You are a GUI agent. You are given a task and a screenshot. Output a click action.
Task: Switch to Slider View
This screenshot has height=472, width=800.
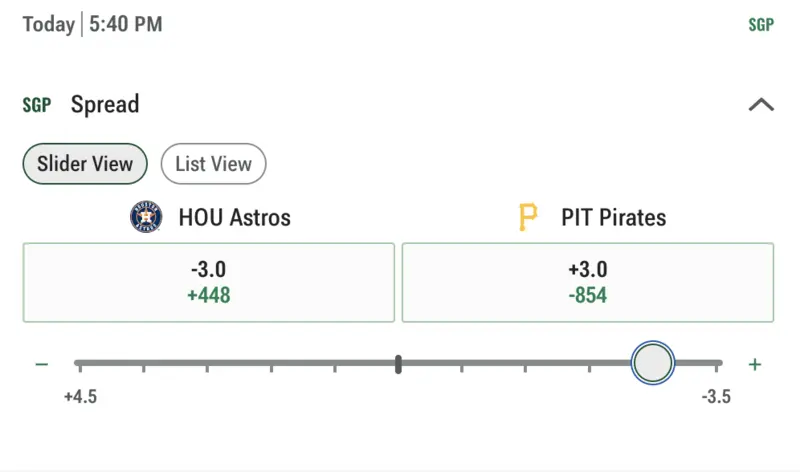click(x=85, y=164)
